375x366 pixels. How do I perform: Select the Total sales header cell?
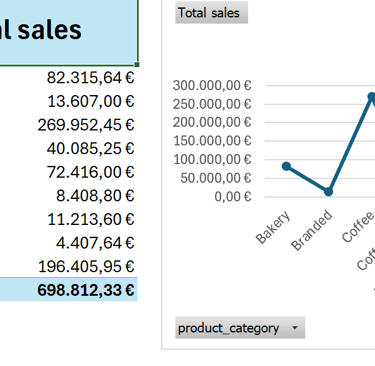tap(69, 33)
